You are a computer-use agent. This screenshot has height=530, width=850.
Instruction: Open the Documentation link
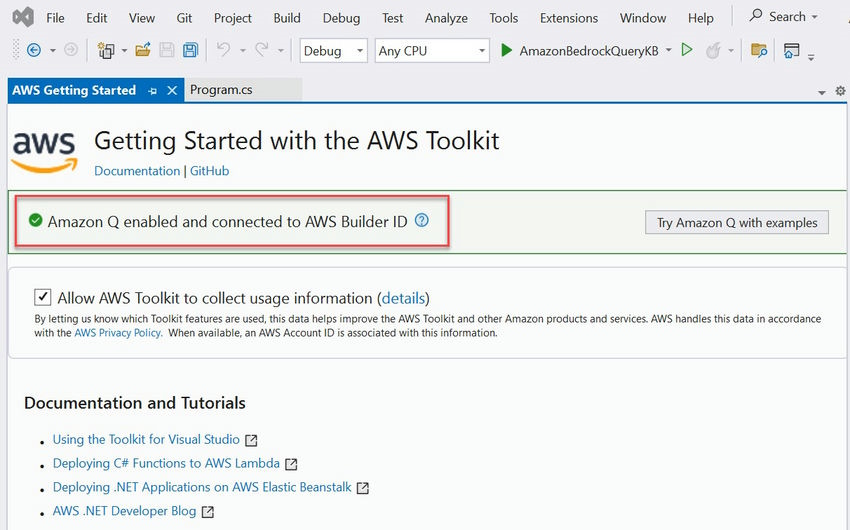[x=137, y=171]
